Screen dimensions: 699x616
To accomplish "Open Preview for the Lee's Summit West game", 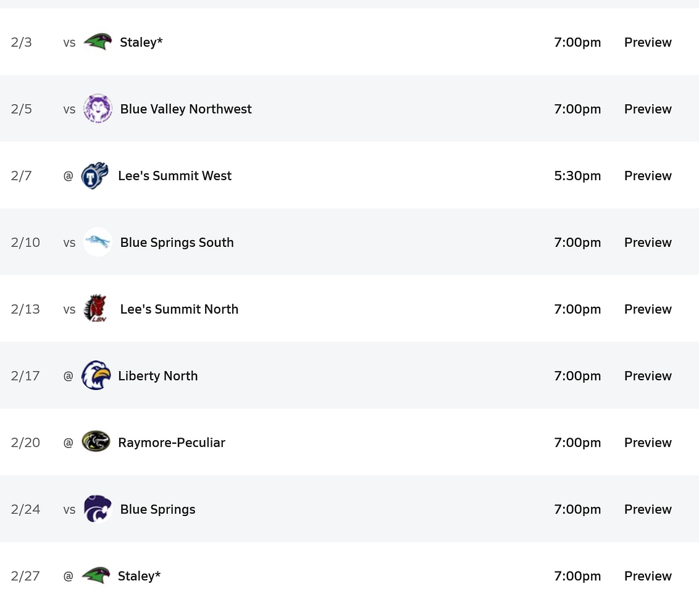I will coord(648,176).
